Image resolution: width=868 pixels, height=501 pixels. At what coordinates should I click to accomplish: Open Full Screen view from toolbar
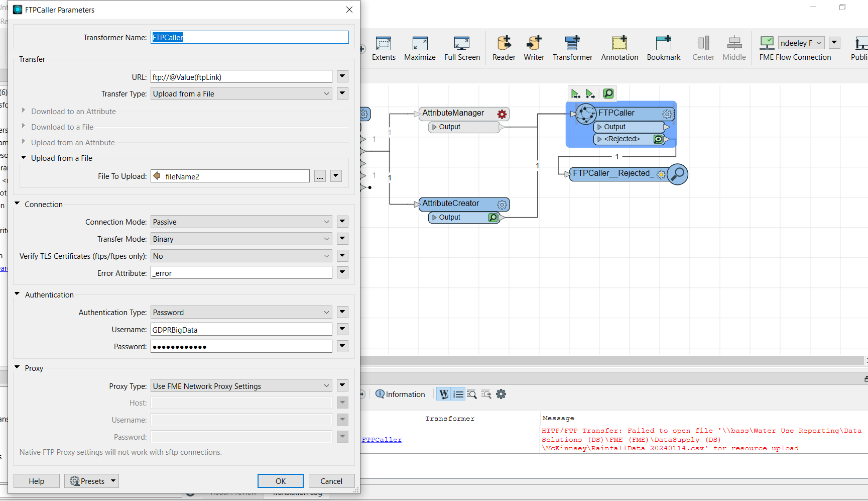pos(462,48)
